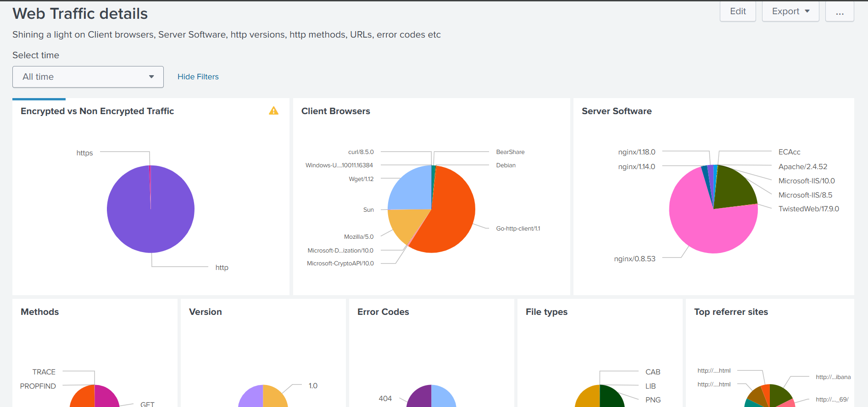Click the Error Codes panel title
Image resolution: width=868 pixels, height=407 pixels.
click(x=383, y=312)
